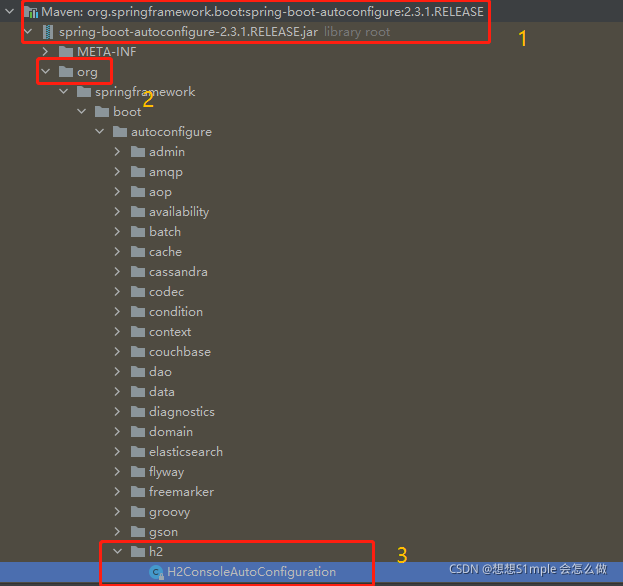Image resolution: width=623 pixels, height=586 pixels.
Task: Select the spring-boot-autoconfigure-2.3.1.RELEASE.jar label
Action: (188, 32)
